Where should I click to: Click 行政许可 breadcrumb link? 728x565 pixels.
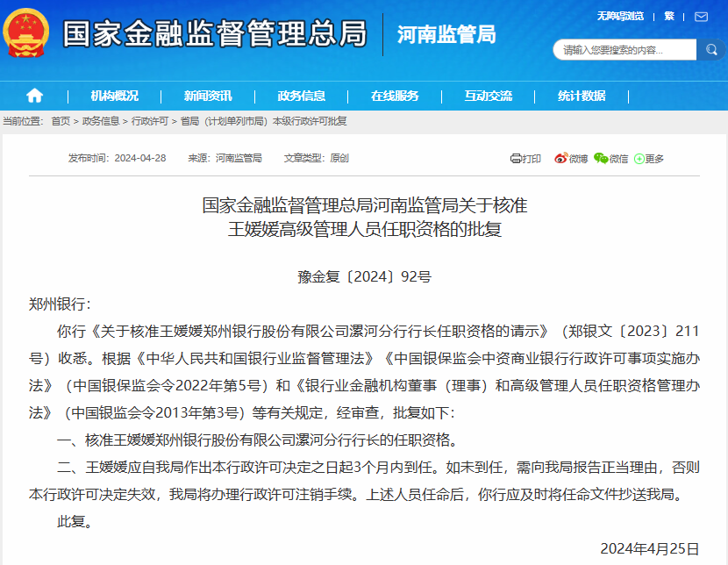(150, 121)
